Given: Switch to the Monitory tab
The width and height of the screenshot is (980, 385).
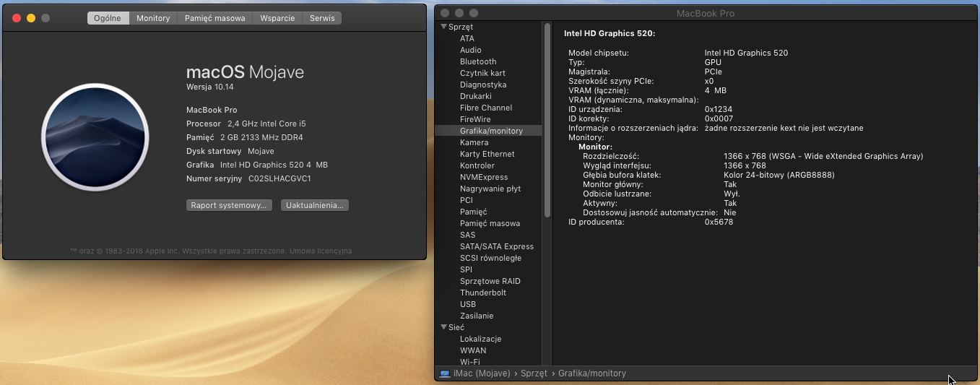Looking at the screenshot, I should [x=153, y=18].
